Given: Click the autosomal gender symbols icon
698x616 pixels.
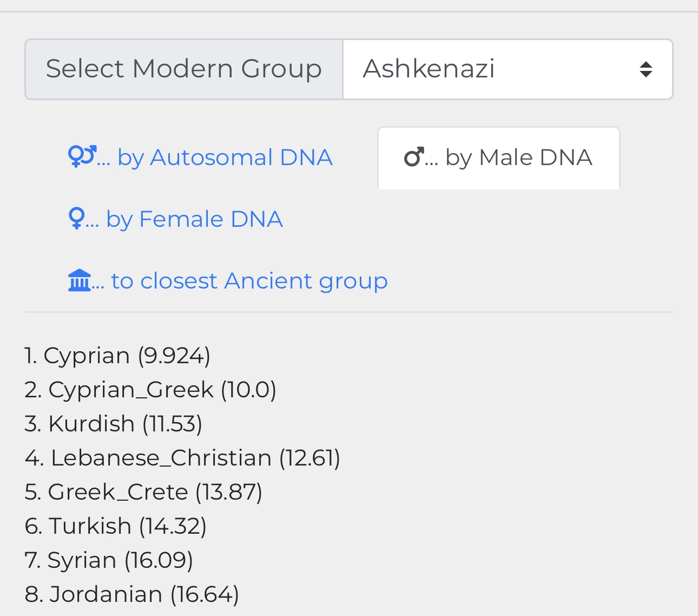Looking at the screenshot, I should [82, 156].
